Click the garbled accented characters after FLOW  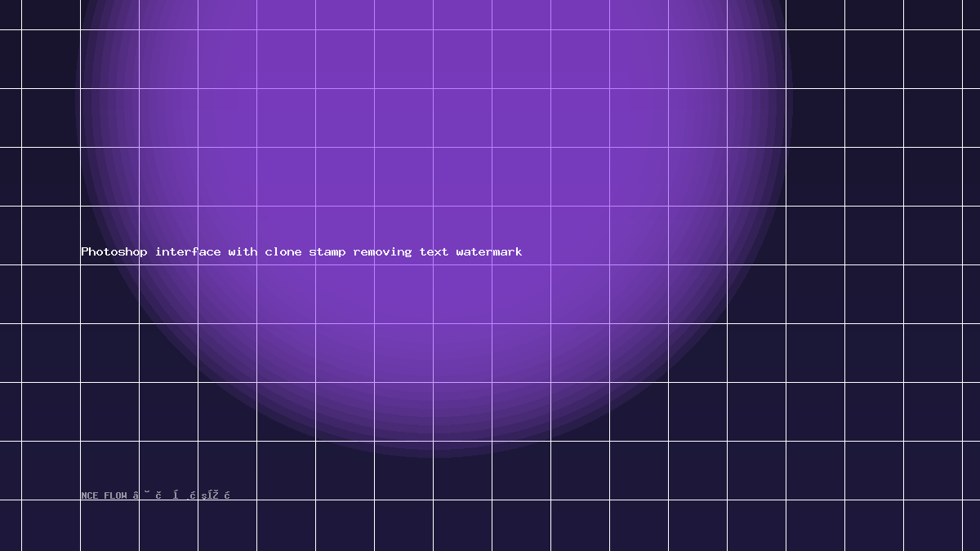(x=181, y=495)
